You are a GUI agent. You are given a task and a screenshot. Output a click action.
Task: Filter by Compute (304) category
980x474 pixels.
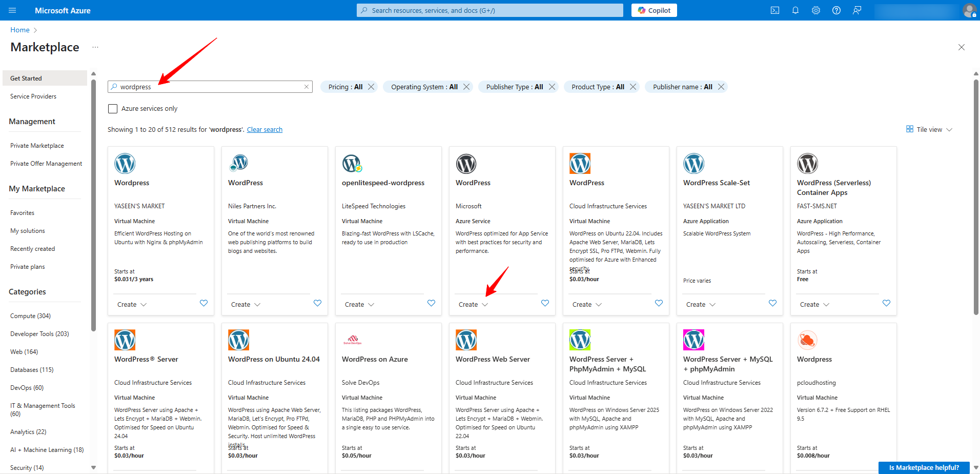[x=30, y=316]
